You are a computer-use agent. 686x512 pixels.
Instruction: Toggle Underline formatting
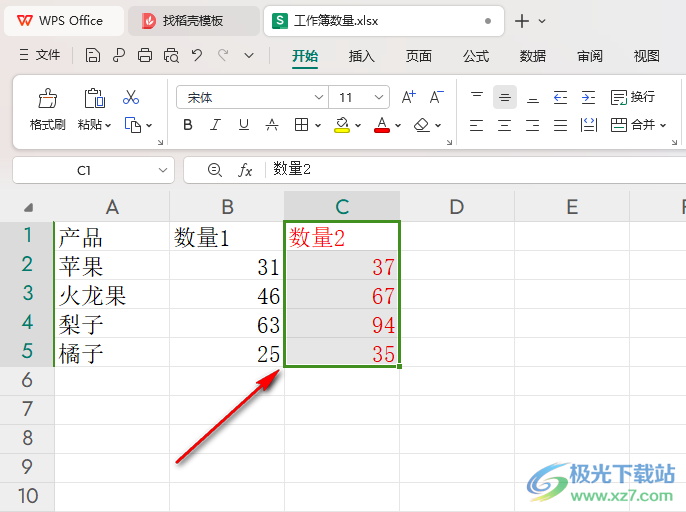point(244,125)
